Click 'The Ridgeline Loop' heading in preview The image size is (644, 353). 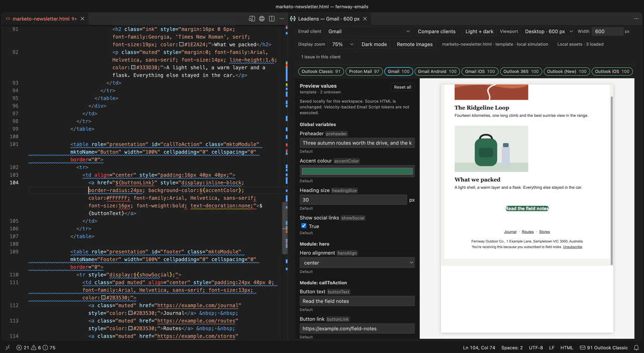pyautogui.click(x=481, y=108)
